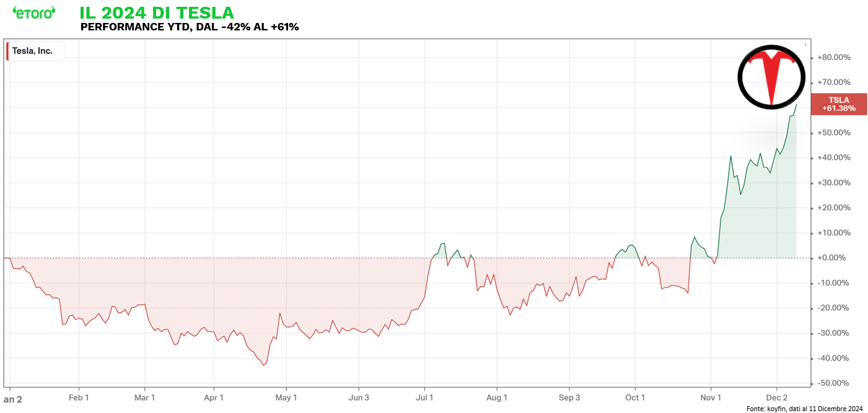
Task: Click the -40.00% y-axis label
Action: click(x=834, y=358)
